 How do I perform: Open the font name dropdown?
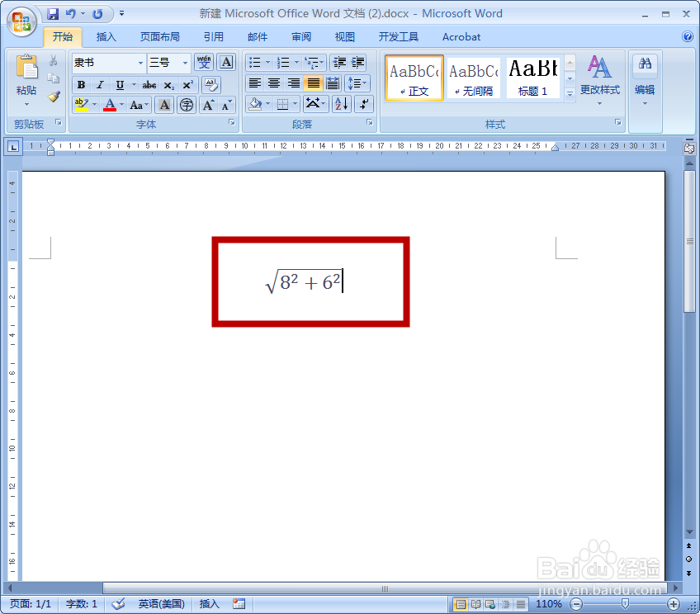point(139,63)
